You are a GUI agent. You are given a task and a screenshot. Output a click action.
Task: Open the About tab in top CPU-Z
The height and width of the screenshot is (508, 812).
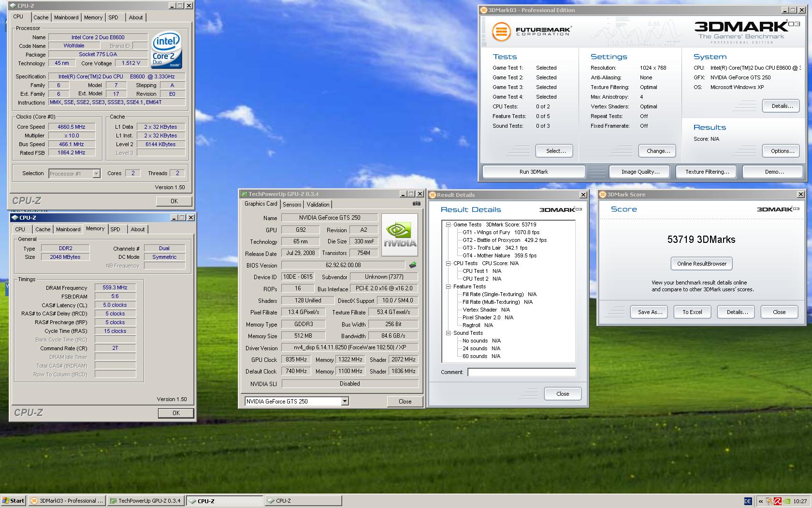tap(136, 17)
